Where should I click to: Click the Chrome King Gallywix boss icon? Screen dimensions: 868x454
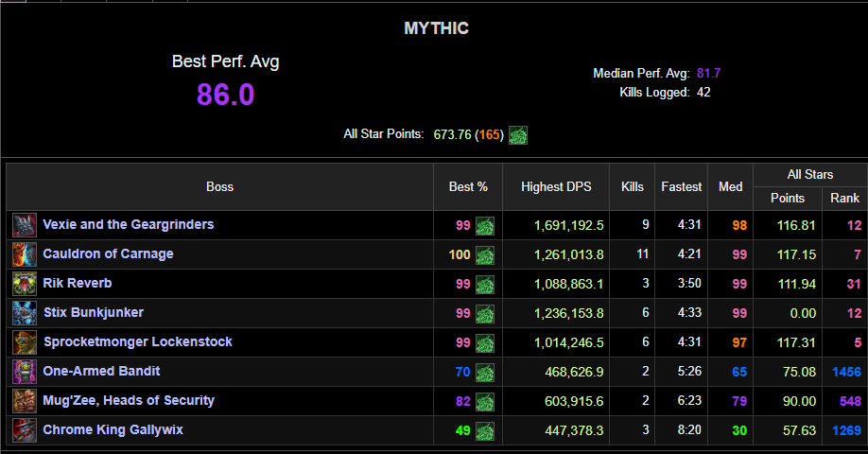click(x=25, y=430)
